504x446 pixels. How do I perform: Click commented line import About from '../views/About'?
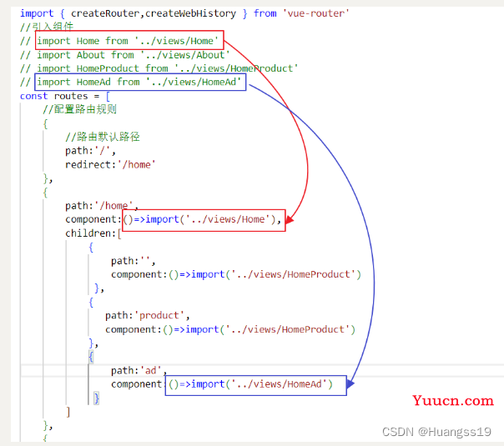pyautogui.click(x=125, y=55)
